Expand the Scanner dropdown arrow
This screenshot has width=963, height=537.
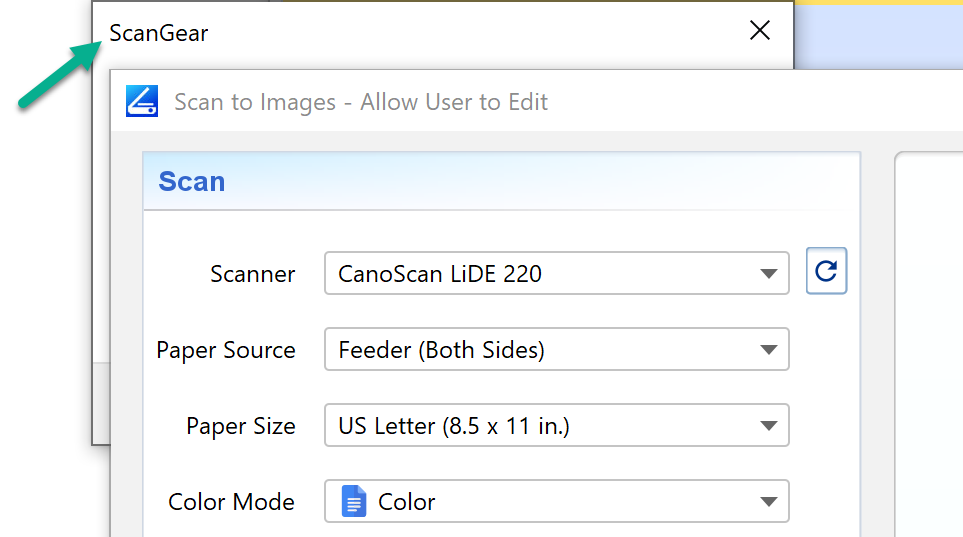point(768,274)
